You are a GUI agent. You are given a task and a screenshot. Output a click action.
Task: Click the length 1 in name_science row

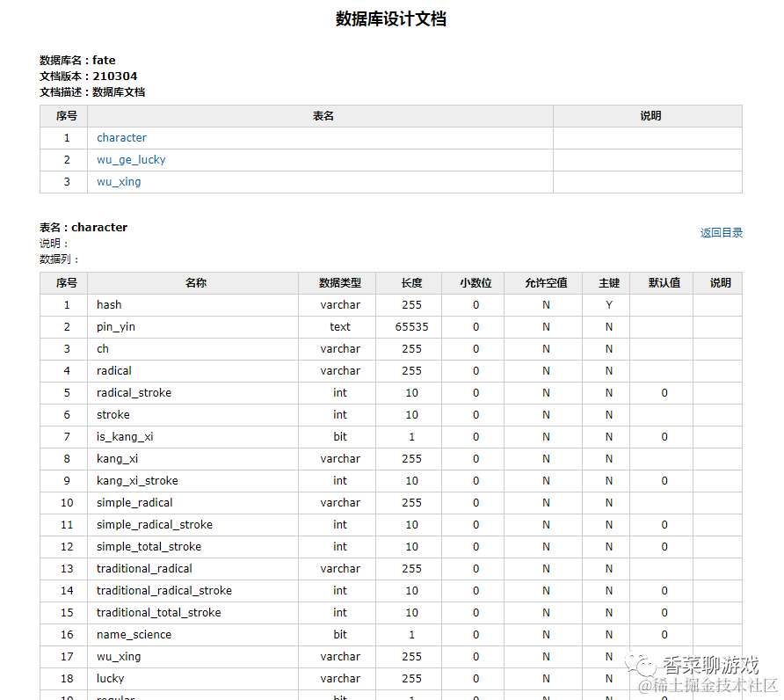pos(411,635)
